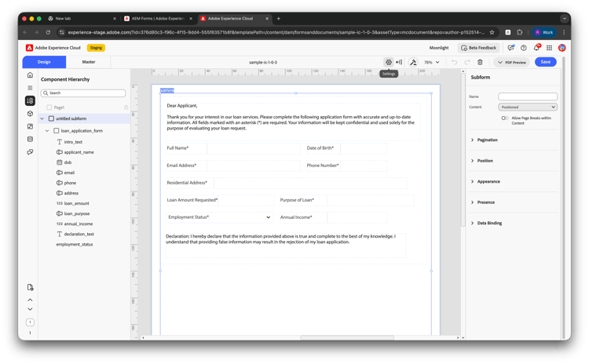This screenshot has width=589, height=364.
Task: Toggle Allow Page Breaks within Content
Action: click(504, 118)
